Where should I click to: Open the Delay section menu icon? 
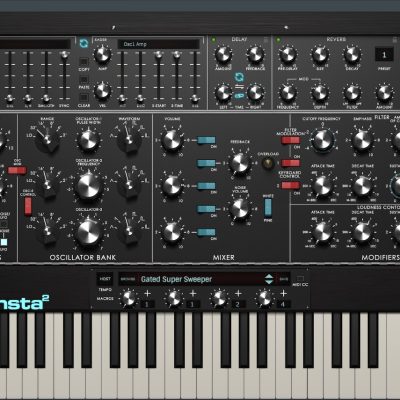click(266, 40)
